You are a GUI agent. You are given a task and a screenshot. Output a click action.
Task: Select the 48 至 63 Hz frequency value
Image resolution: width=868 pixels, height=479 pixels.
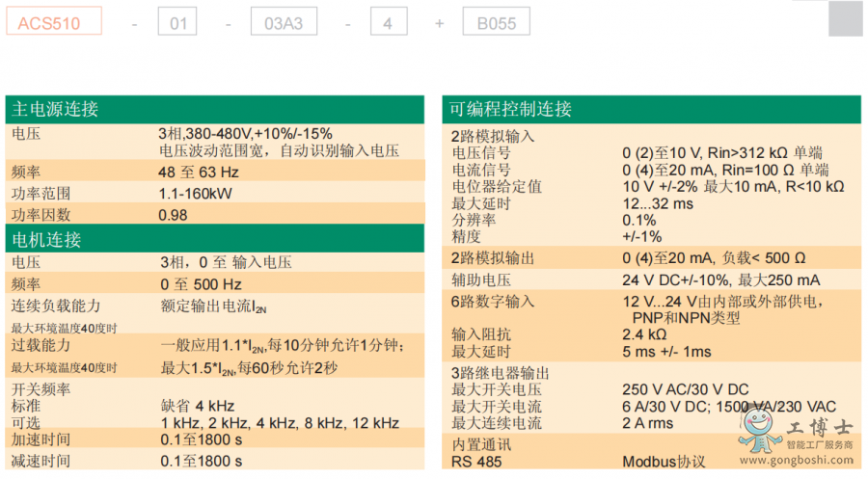[x=199, y=172]
